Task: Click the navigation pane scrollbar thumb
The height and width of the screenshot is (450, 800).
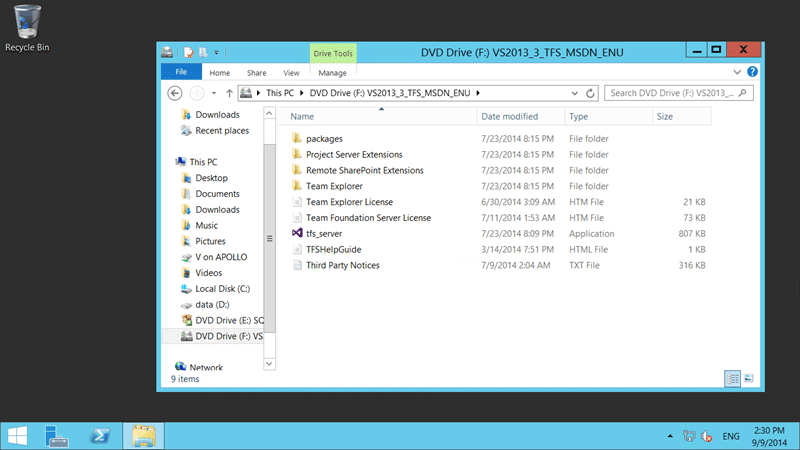Action: (269, 238)
